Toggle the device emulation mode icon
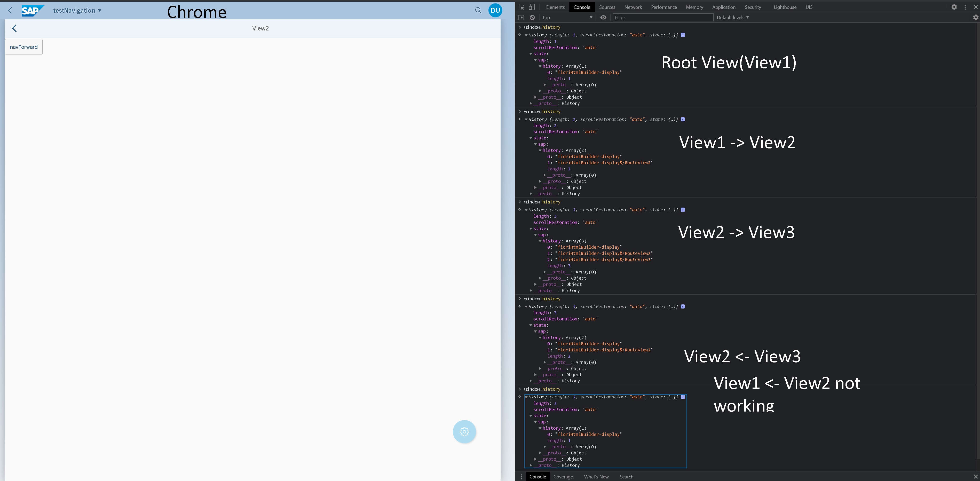This screenshot has width=980, height=481. [532, 7]
